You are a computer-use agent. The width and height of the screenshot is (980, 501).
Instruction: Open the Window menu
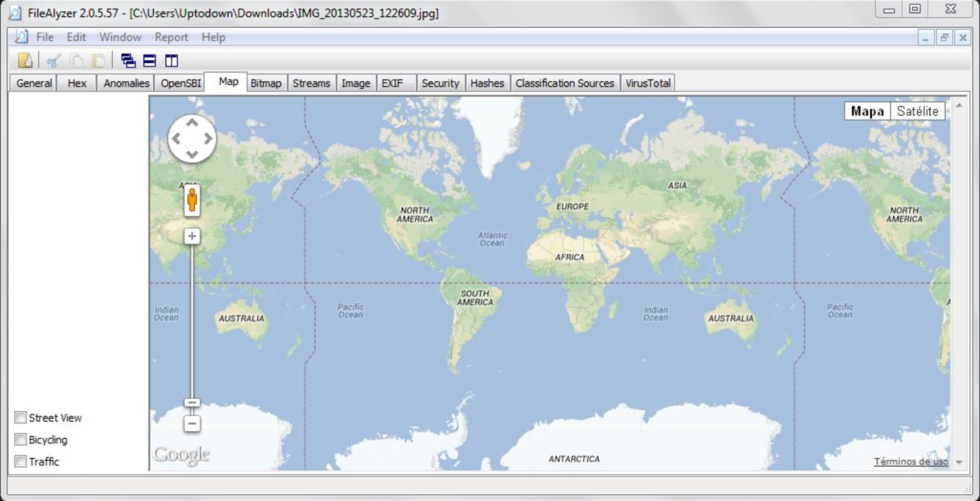(x=120, y=38)
